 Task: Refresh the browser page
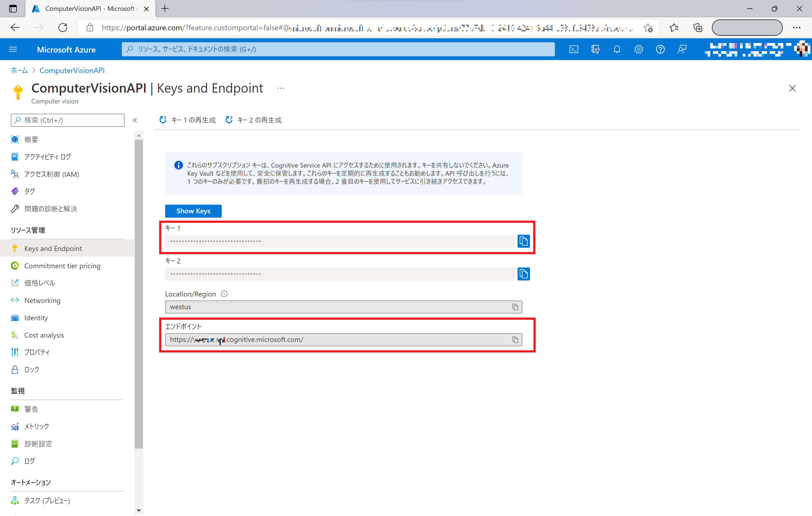[63, 28]
